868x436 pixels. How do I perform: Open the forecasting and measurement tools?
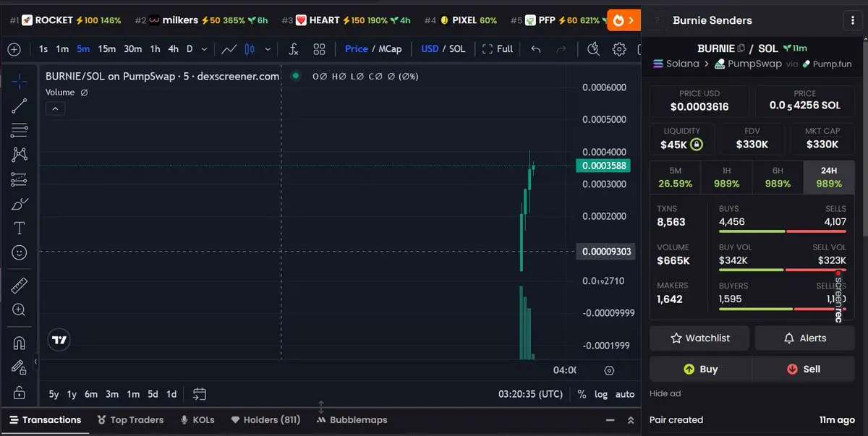tap(20, 179)
